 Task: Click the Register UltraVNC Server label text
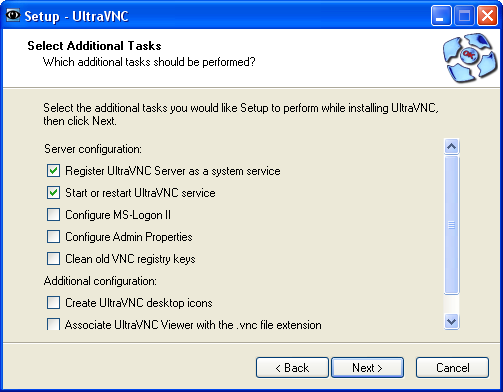(173, 171)
